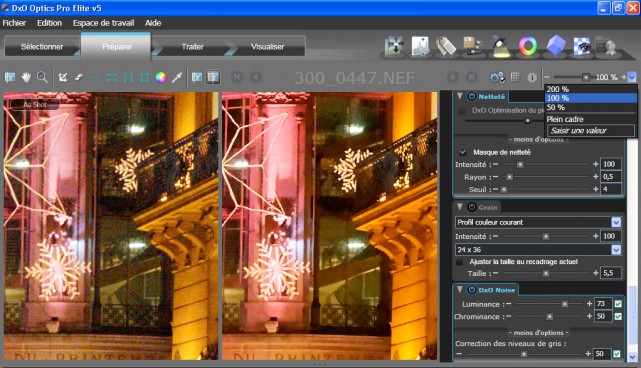Check DxO Optimisation checkbox
This screenshot has width=641, height=368.
[x=462, y=110]
